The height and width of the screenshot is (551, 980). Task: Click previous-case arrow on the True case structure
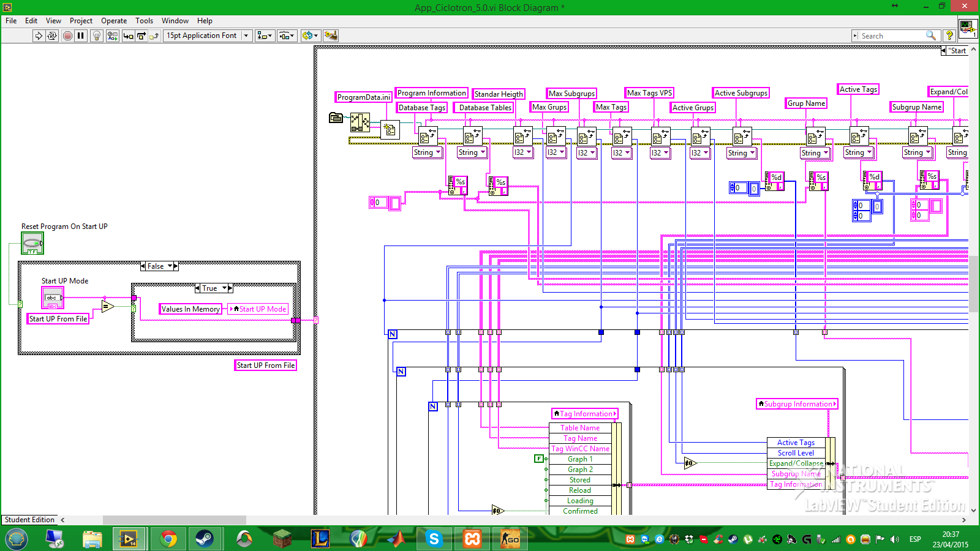[x=198, y=288]
